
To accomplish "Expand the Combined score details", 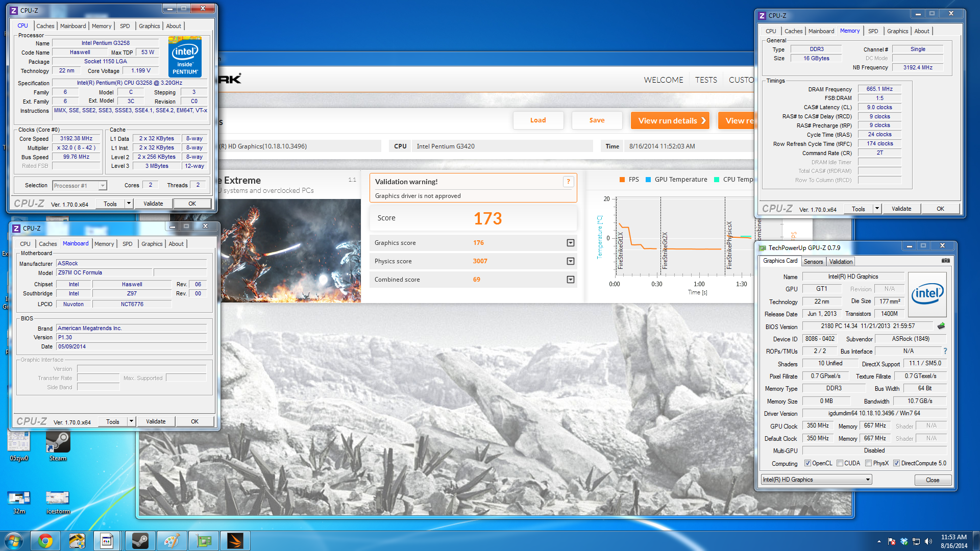I will tap(571, 280).
